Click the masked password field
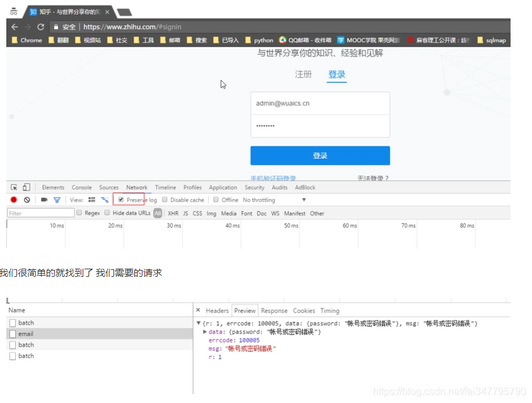The image size is (532, 403). tap(320, 126)
